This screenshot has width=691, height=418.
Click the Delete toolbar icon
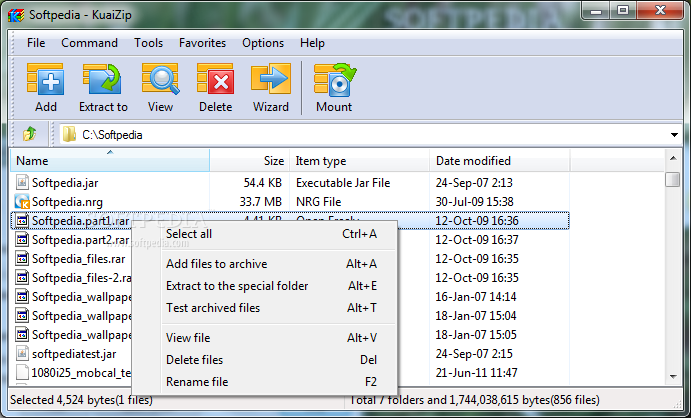click(215, 79)
